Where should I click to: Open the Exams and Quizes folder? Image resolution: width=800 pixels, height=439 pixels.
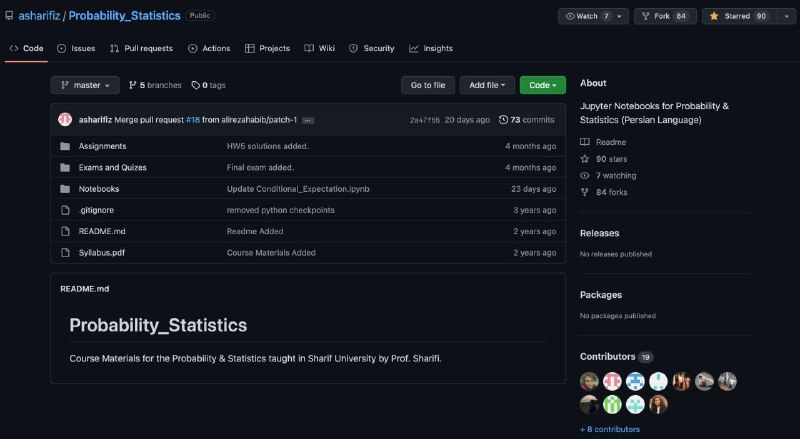coord(112,167)
